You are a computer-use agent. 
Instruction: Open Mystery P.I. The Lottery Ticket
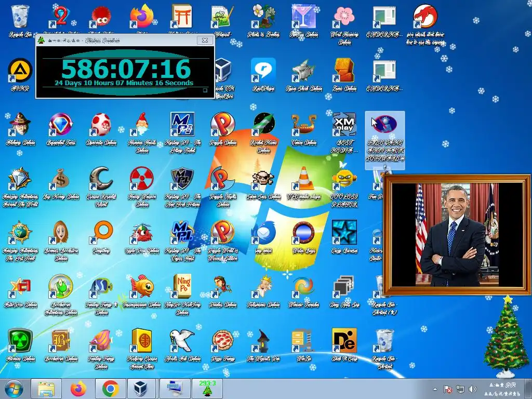pos(182,125)
